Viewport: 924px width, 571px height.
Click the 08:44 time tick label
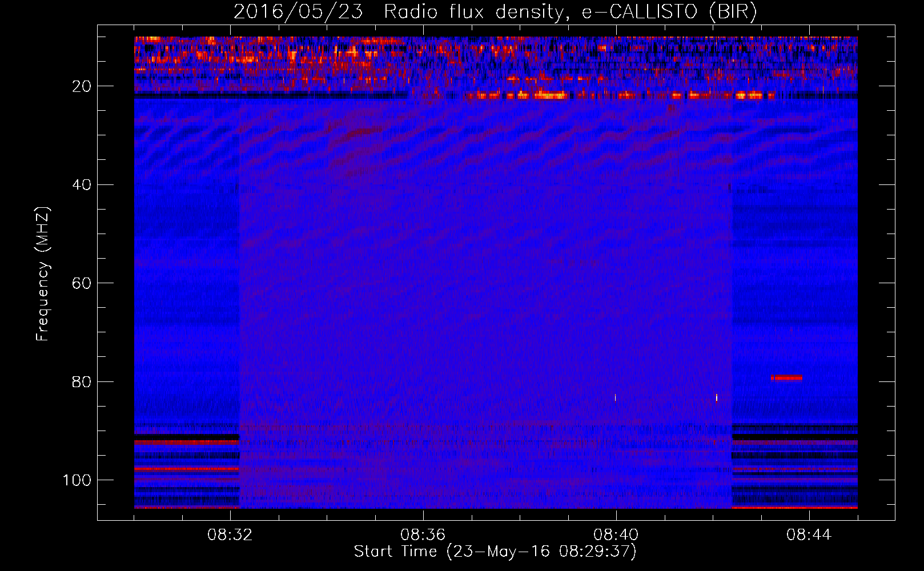coord(809,535)
